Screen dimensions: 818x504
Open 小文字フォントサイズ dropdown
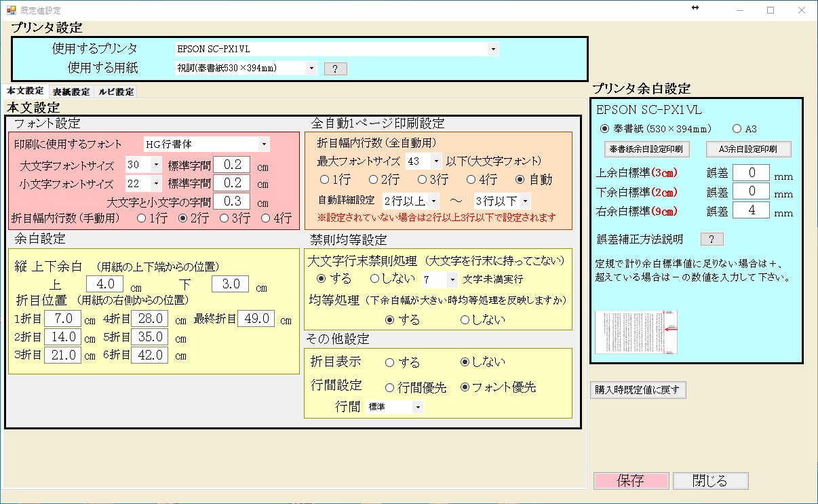pos(157,183)
